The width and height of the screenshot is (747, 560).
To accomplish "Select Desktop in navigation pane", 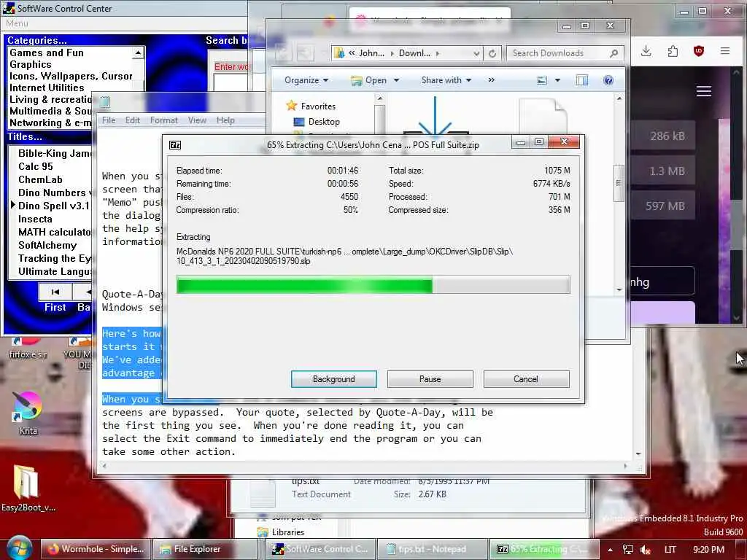I will 324,122.
